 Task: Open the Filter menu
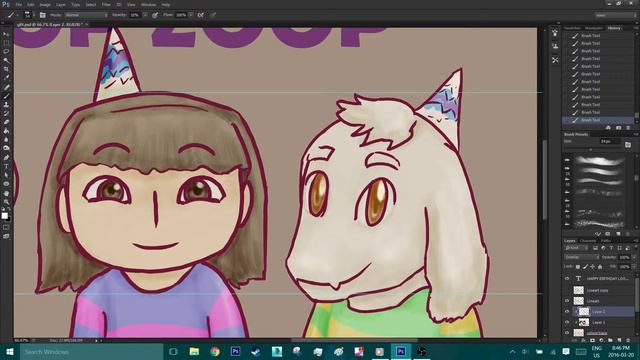pos(106,4)
